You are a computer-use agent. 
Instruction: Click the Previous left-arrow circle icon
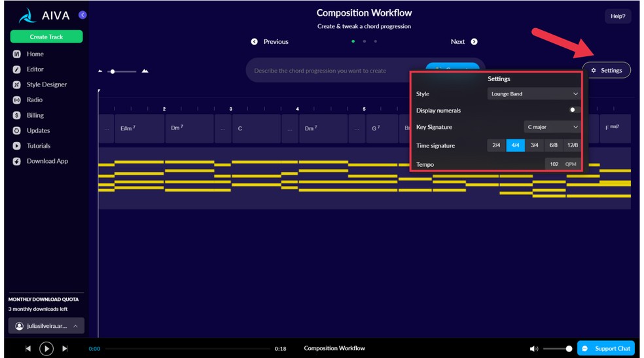(254, 41)
